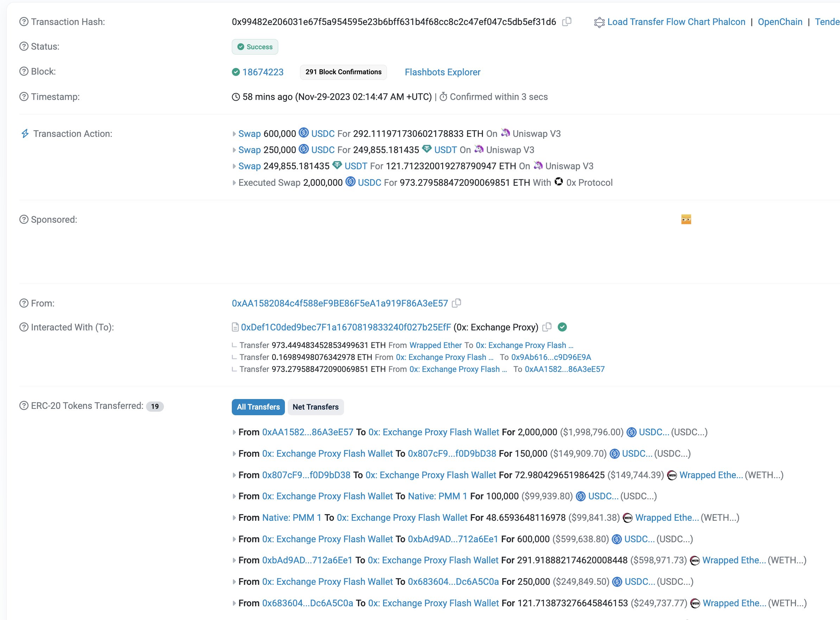Image resolution: width=840 pixels, height=620 pixels.
Task: Click the lightning bolt Transaction Action icon
Action: coord(25,134)
